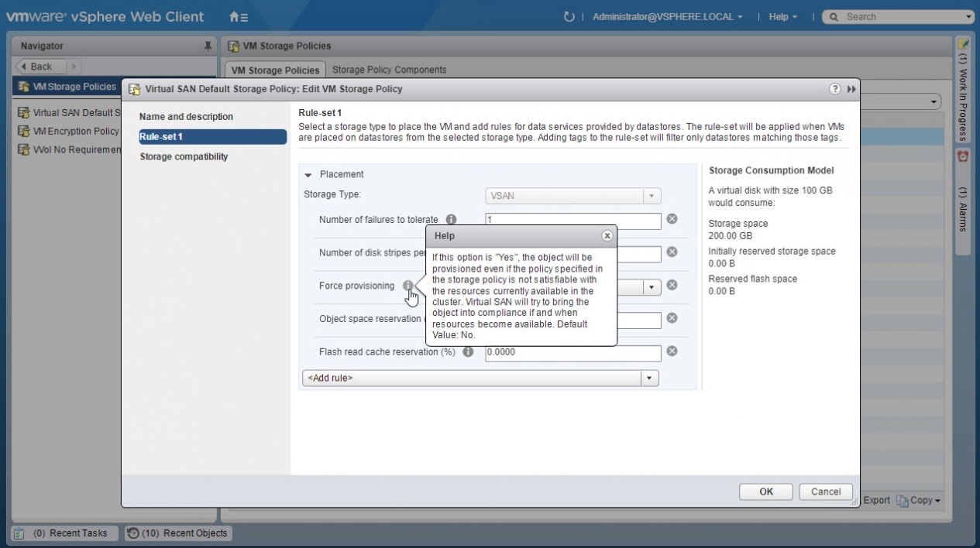Cancel editing the storage policy
This screenshot has height=548, width=980.
825,491
